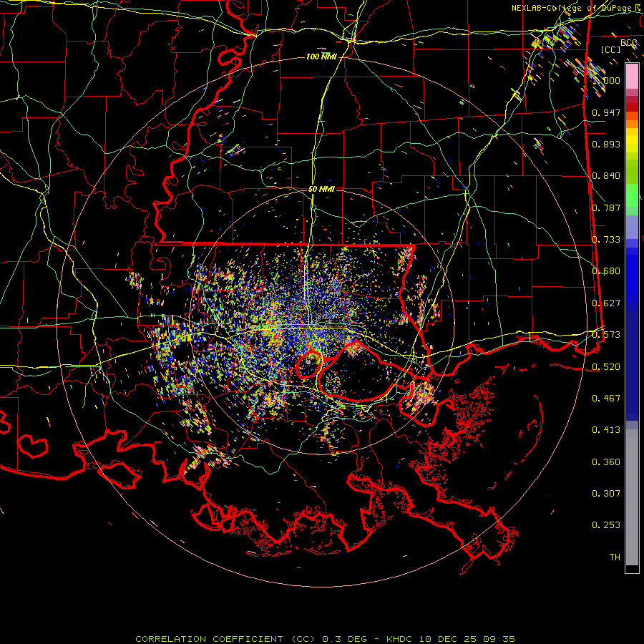Click the 0.307 legend value
Image resolution: width=644 pixels, height=644 pixels.
tap(606, 494)
